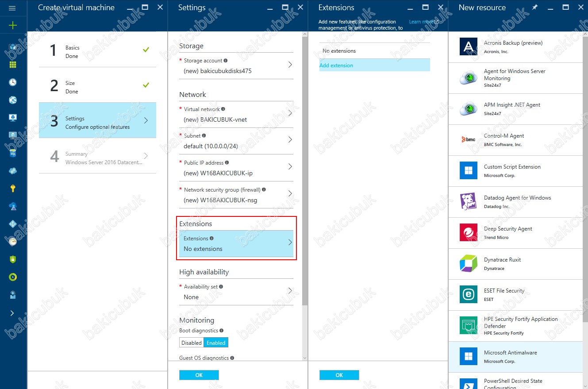Open the Public IP address chevron
Screen dimensions: 588x389
tap(290, 167)
